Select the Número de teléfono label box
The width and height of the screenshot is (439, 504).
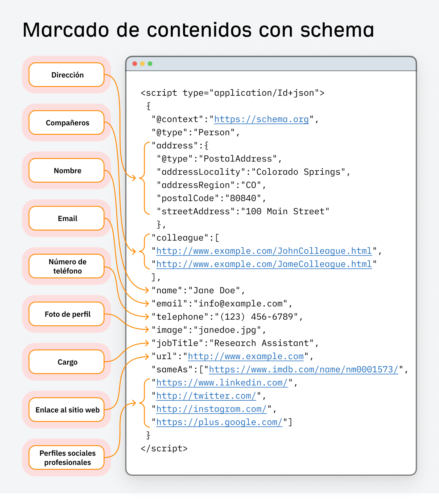coord(67,266)
